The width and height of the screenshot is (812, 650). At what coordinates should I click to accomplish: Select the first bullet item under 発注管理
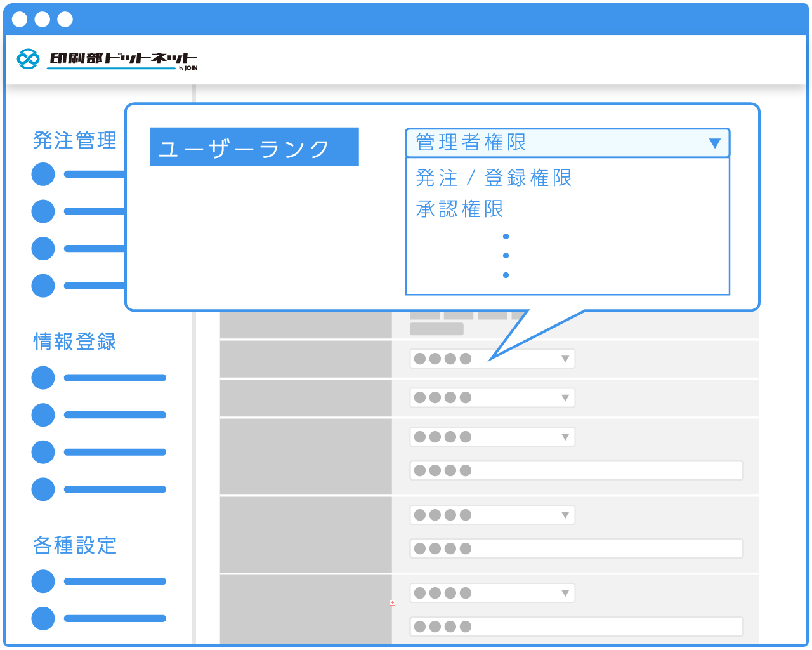coord(79,175)
